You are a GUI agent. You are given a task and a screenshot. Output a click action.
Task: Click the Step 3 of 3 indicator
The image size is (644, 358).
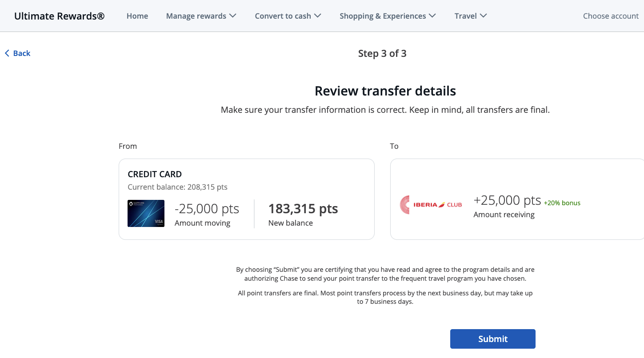coord(382,53)
